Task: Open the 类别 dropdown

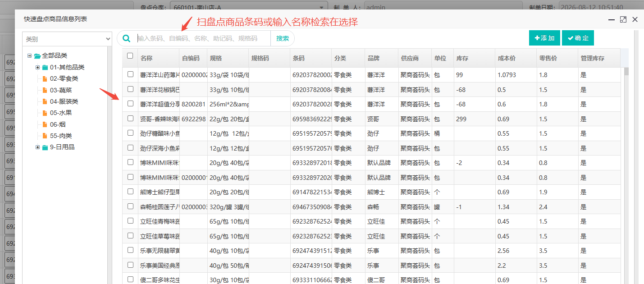Action: click(x=67, y=39)
